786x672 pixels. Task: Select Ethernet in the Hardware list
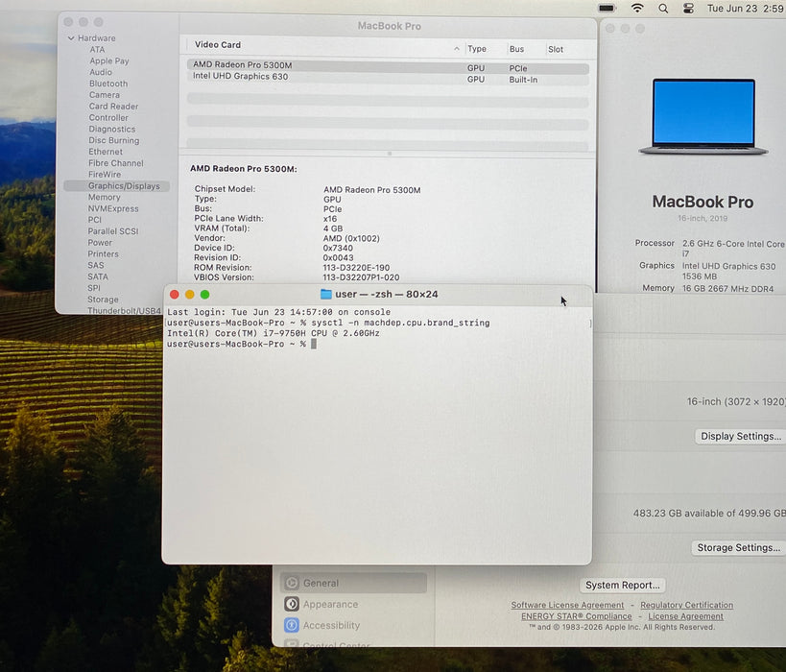[x=106, y=152]
